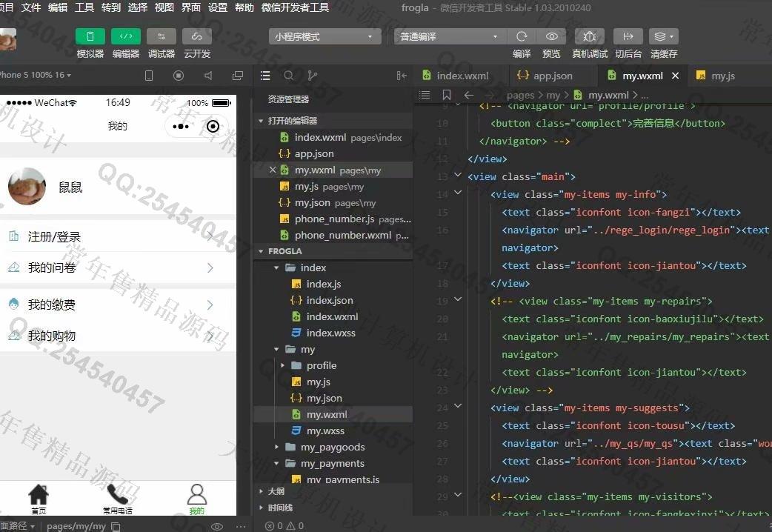
Task: Open the cloud development (云开发) button
Action: tap(196, 36)
